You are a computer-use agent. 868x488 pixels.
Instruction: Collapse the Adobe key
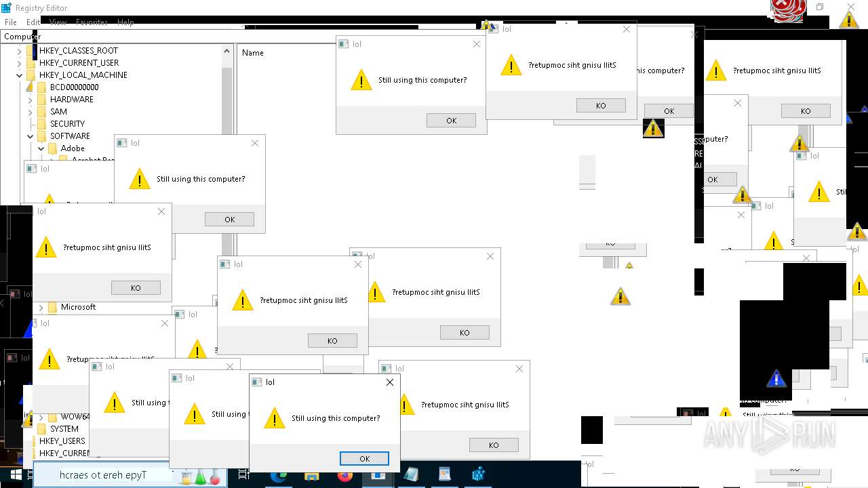pyautogui.click(x=41, y=148)
